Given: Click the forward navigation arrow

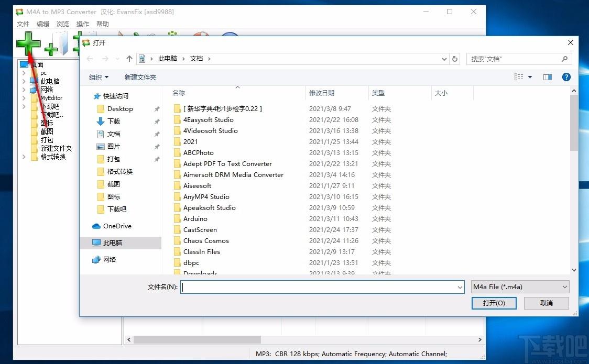Looking at the screenshot, I should (x=105, y=59).
